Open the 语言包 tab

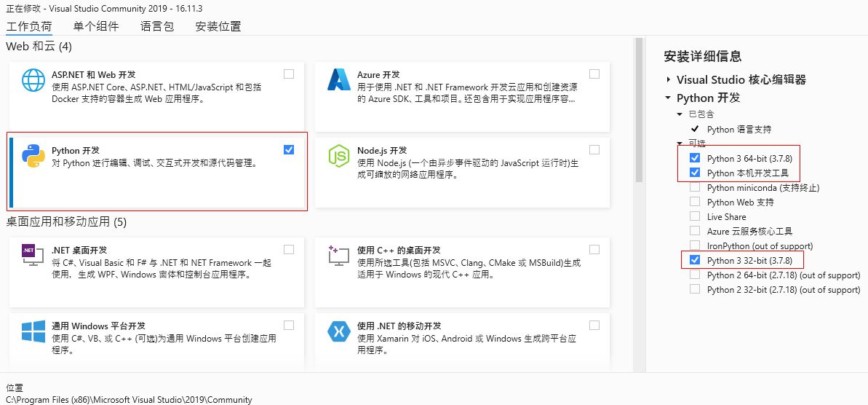coord(157,26)
